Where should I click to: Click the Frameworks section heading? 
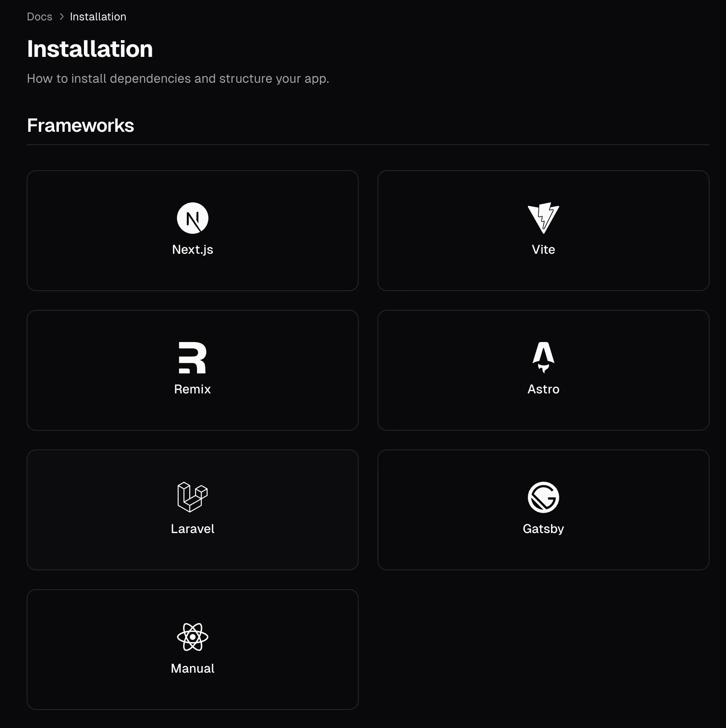[x=80, y=126]
